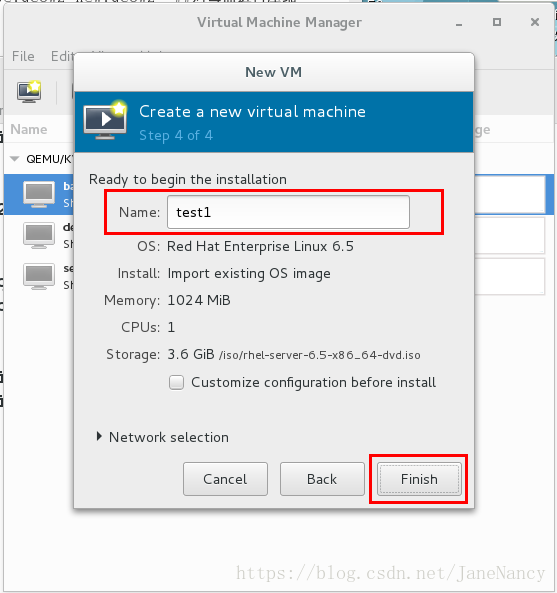Cancel the new VM wizard
Image resolution: width=557 pixels, height=593 pixels.
[225, 479]
